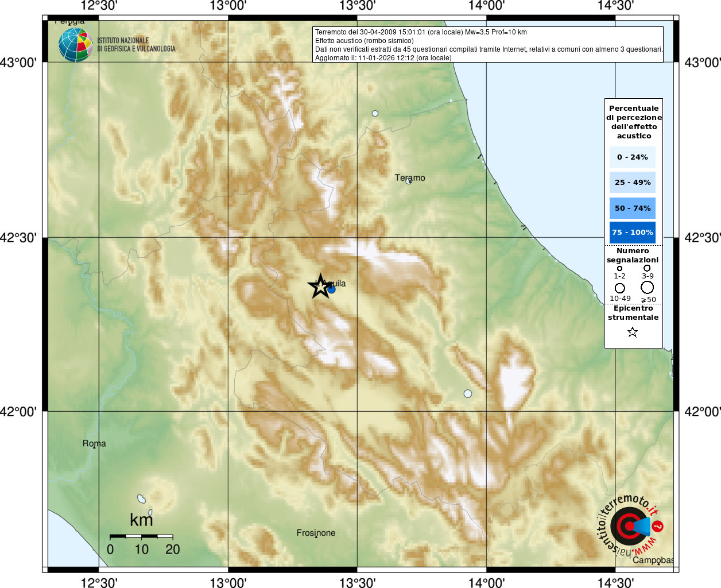Screen dimensions: 721x588
Task: Click the 42°30' latitude label on right
Action: coord(702,238)
